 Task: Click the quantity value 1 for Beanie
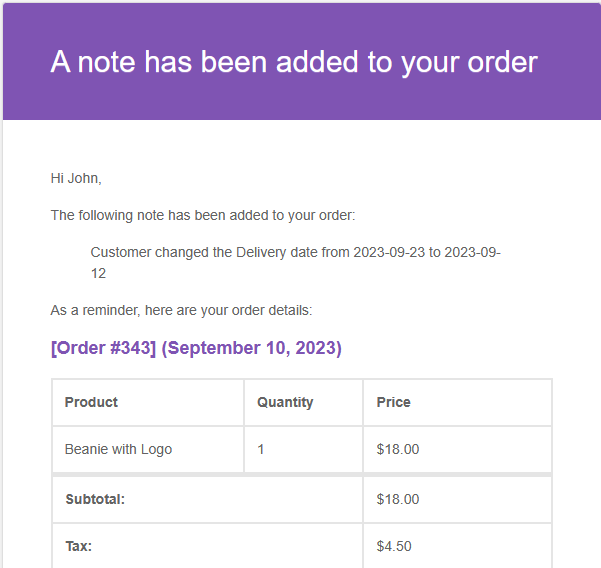261,449
